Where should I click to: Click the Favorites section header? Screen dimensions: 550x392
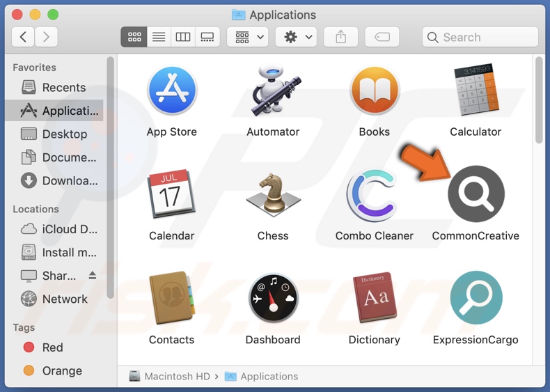pyautogui.click(x=34, y=68)
